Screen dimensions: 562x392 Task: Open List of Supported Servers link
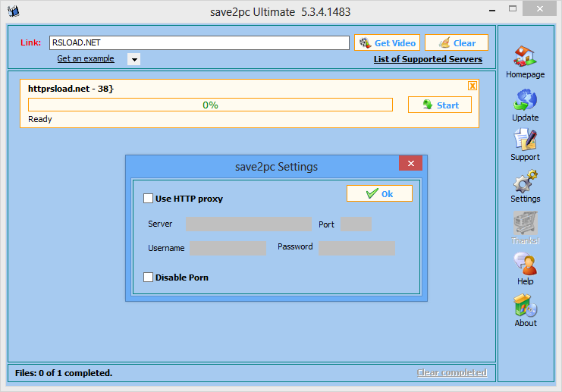click(428, 59)
